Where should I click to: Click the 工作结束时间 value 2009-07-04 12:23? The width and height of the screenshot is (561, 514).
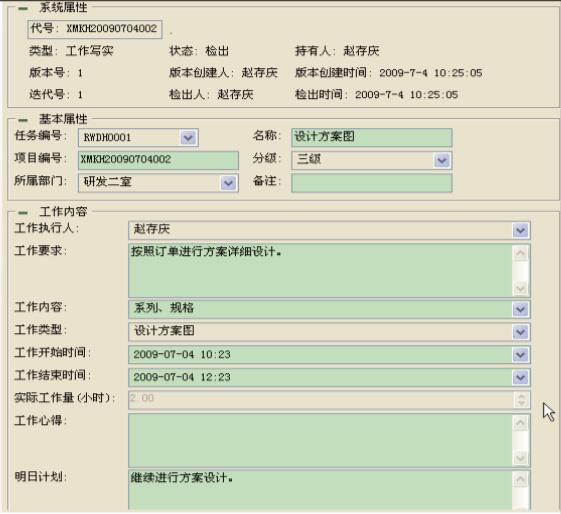(182, 377)
